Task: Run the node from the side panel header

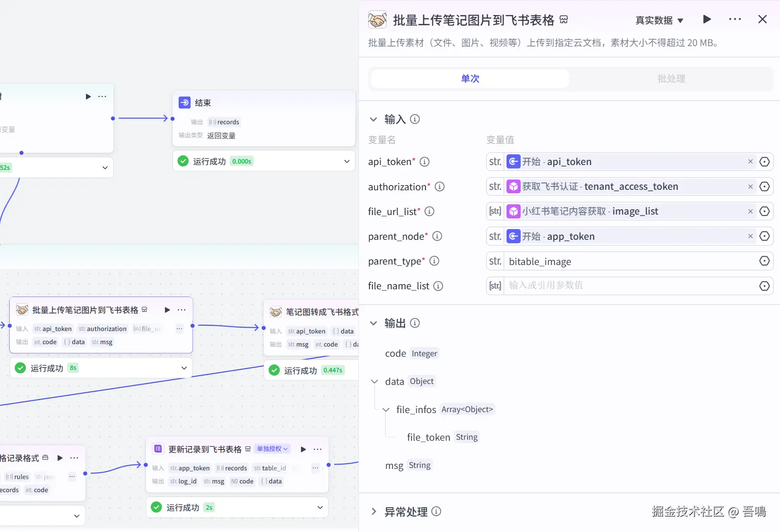Action: (707, 19)
